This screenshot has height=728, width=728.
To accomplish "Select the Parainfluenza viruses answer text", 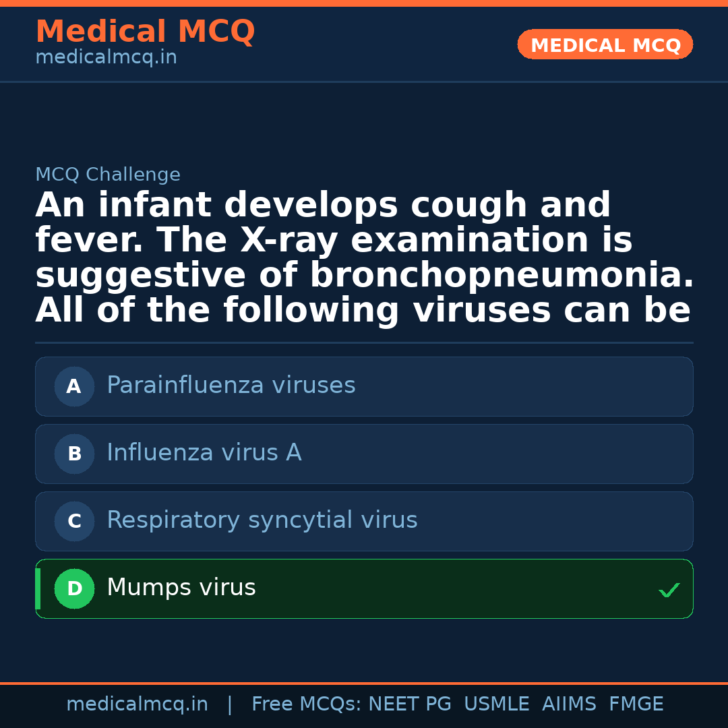I will coord(231,386).
